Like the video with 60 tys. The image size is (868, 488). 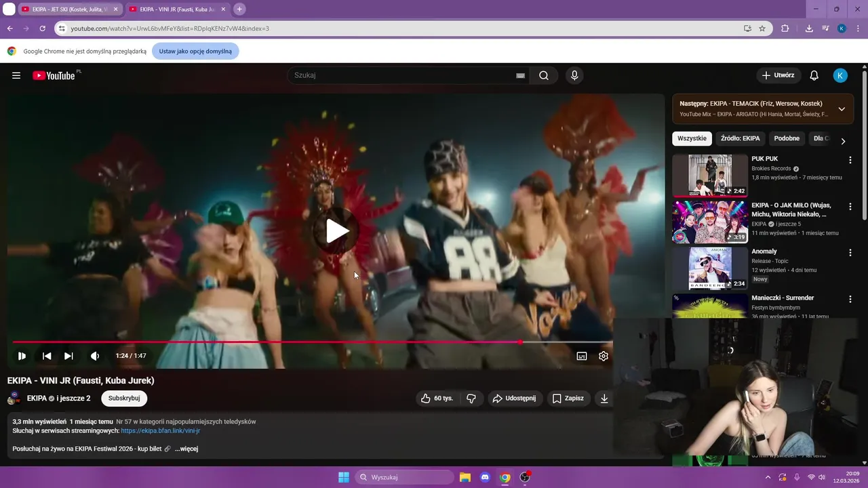coord(437,399)
